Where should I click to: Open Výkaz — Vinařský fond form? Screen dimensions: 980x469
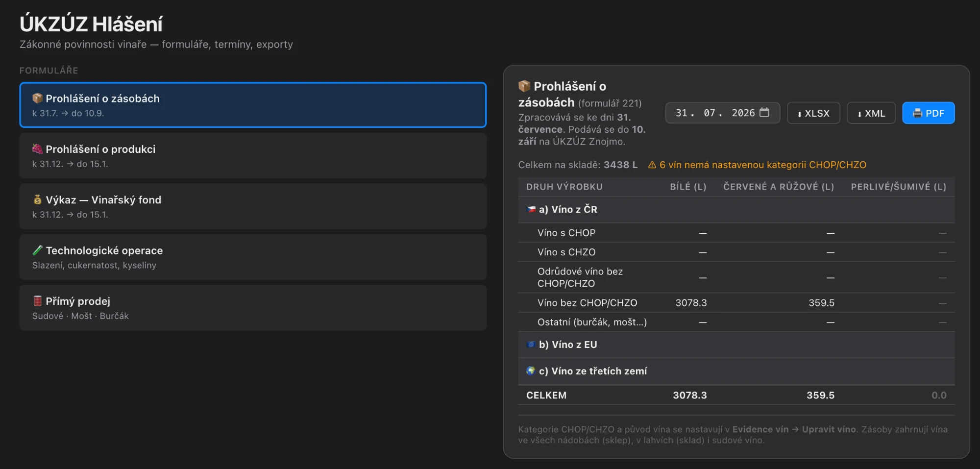[x=253, y=206]
